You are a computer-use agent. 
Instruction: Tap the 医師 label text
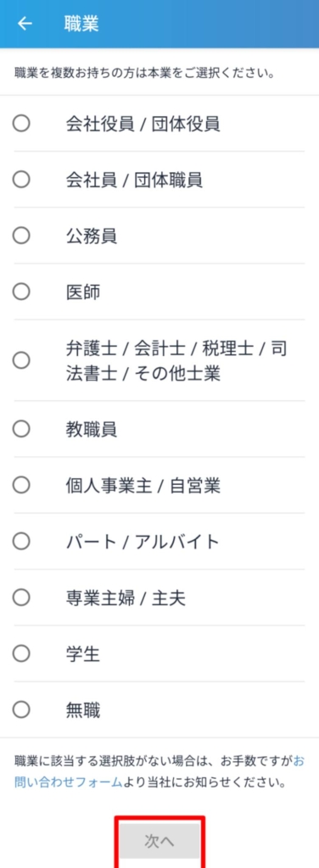coord(82,292)
